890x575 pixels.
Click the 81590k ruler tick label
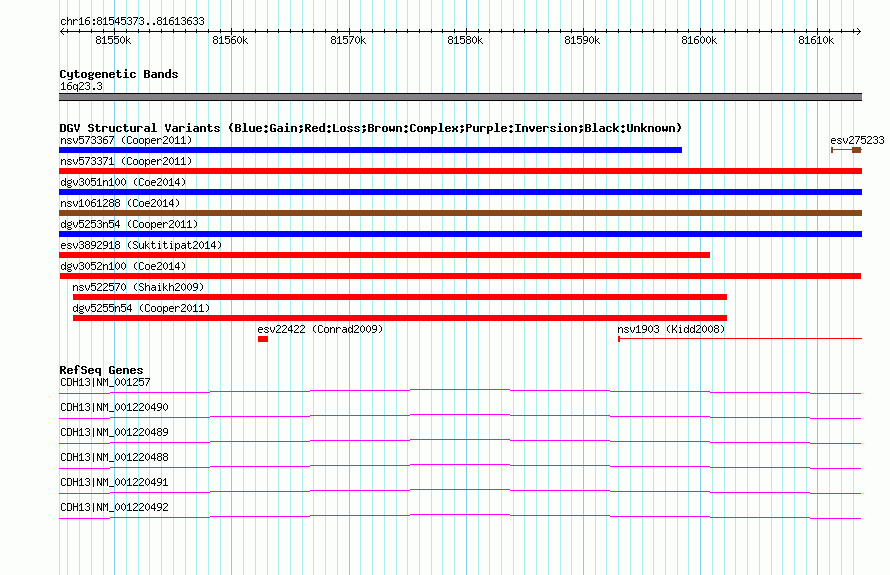pyautogui.click(x=582, y=40)
